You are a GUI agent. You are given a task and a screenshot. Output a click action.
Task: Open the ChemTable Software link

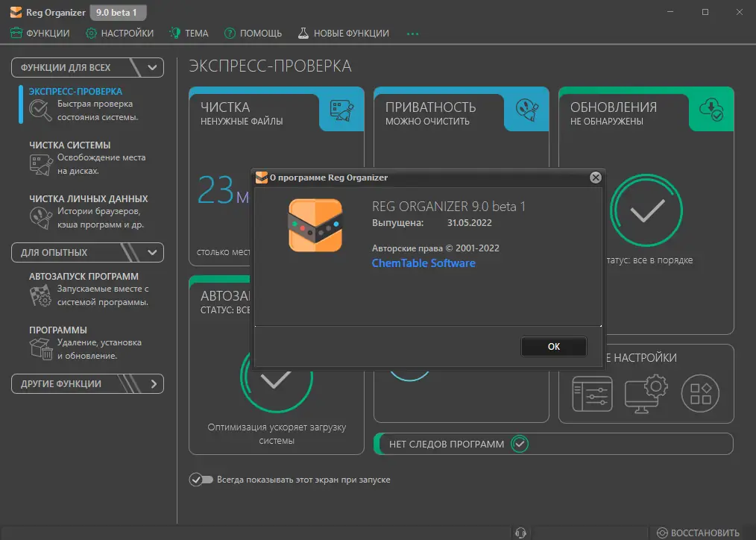423,263
